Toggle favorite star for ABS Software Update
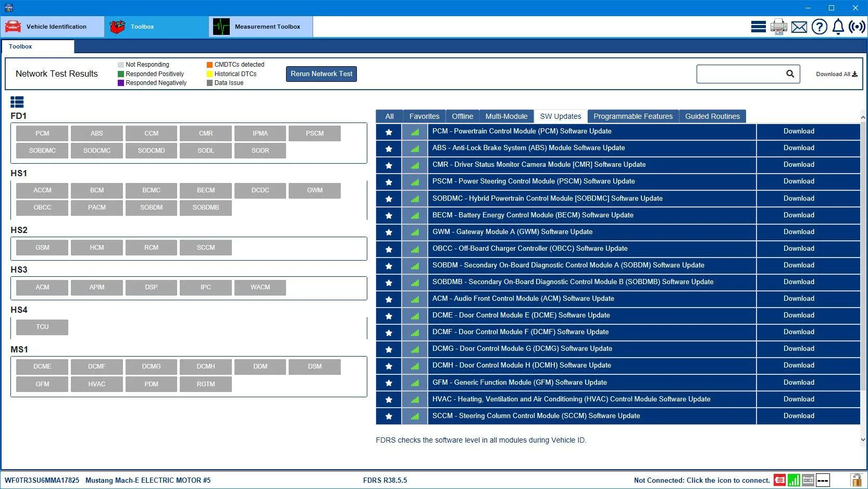The image size is (868, 489). 389,149
